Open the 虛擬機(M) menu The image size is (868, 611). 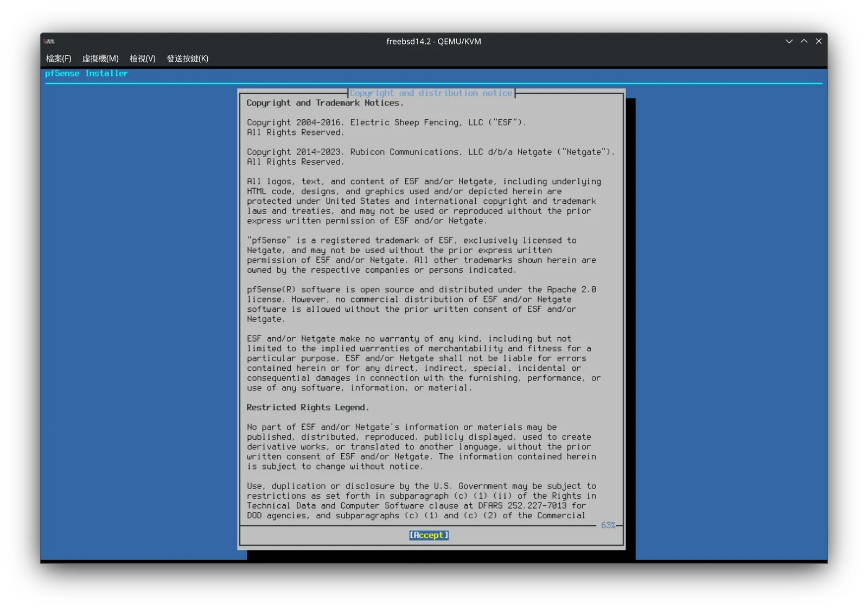coord(100,59)
